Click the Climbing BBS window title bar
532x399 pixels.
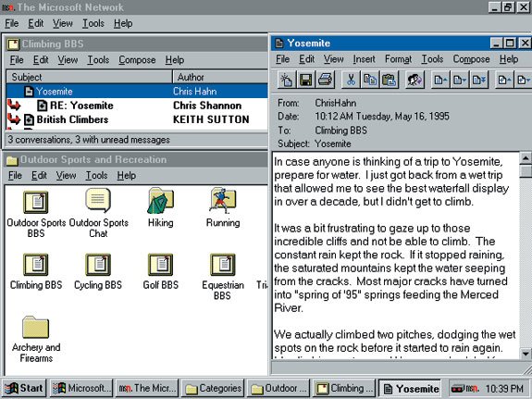136,44
